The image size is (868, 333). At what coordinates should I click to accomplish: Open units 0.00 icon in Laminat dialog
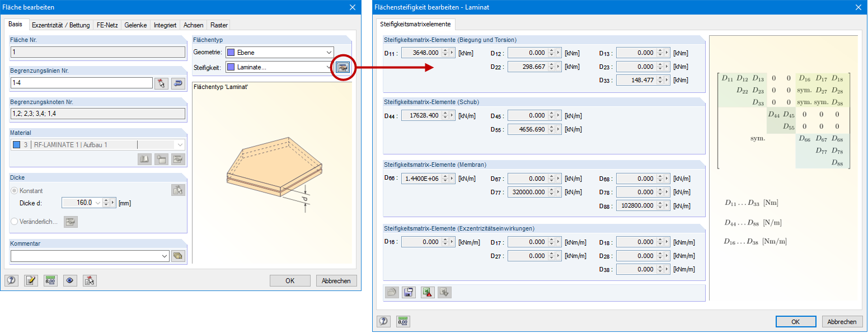pyautogui.click(x=403, y=321)
